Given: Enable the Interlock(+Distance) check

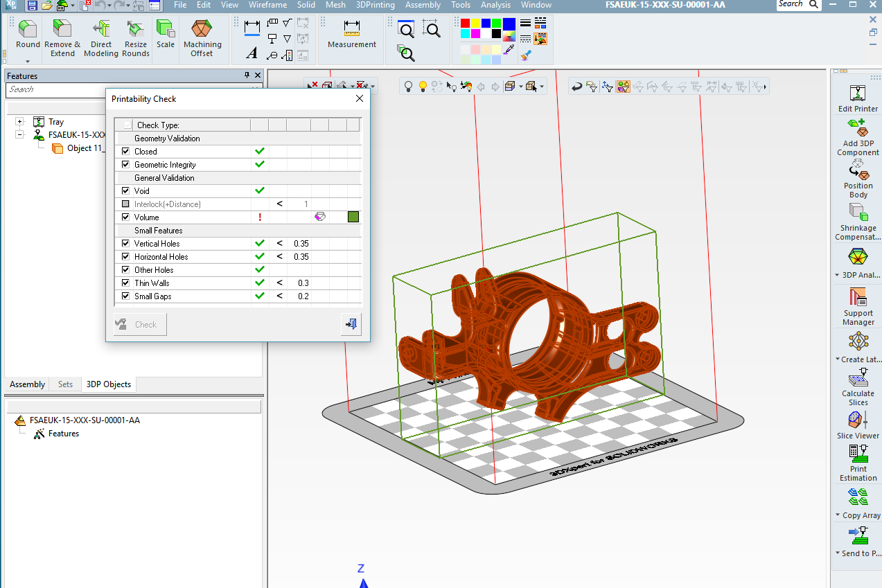Looking at the screenshot, I should point(125,204).
